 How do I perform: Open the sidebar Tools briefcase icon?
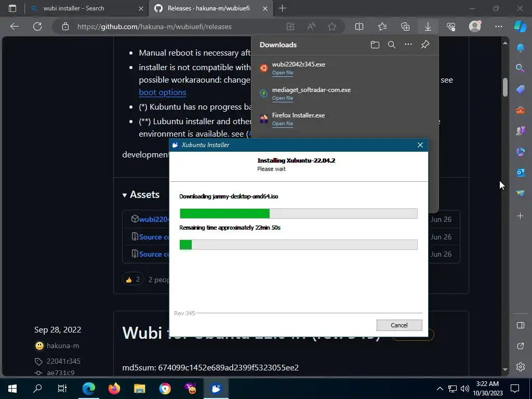[520, 110]
